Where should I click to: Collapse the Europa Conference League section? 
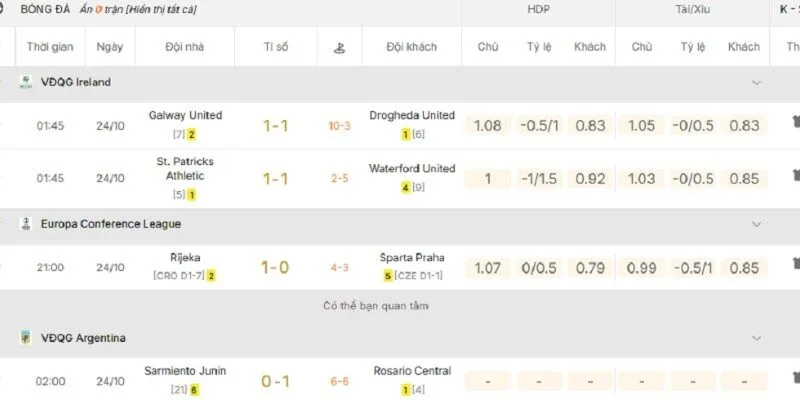coord(756,224)
